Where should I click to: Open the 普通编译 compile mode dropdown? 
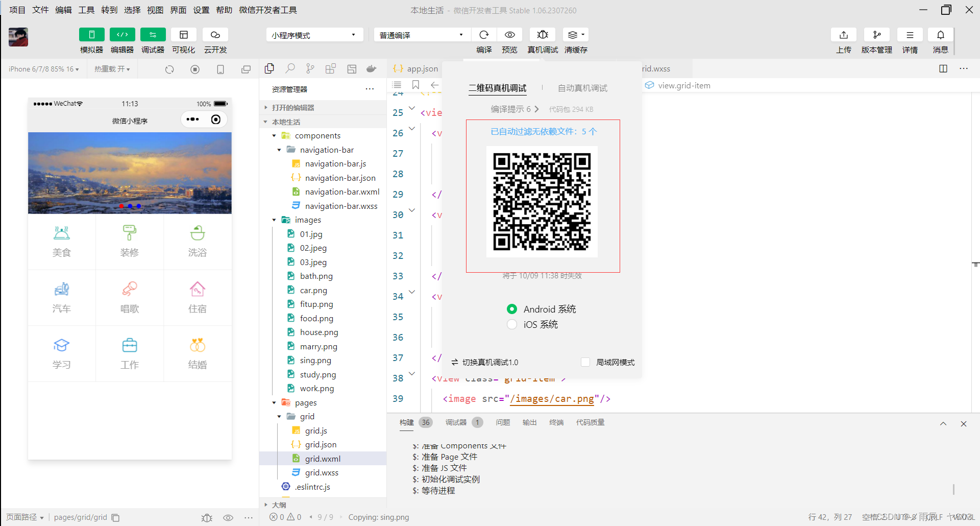click(x=422, y=35)
